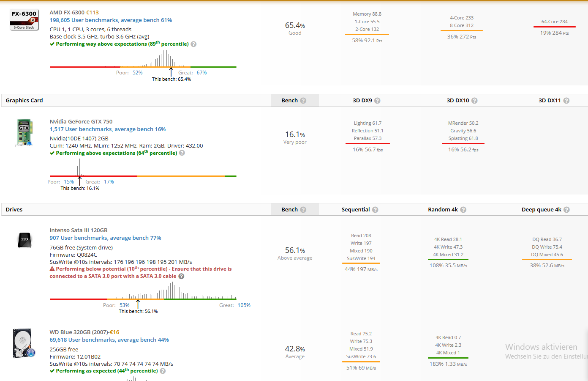Open 907 User benchmarks link for Intenso
Image resolution: width=588 pixels, height=381 pixels.
point(105,238)
